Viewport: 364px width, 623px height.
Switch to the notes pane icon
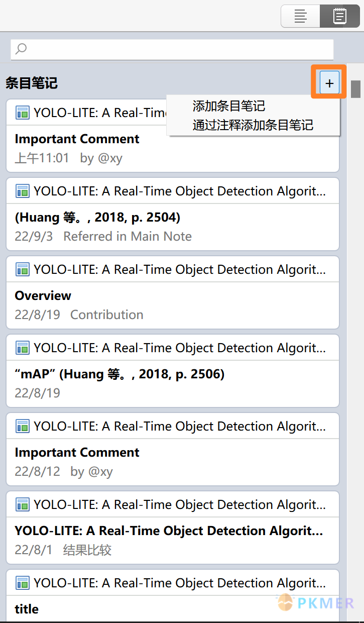tap(340, 16)
